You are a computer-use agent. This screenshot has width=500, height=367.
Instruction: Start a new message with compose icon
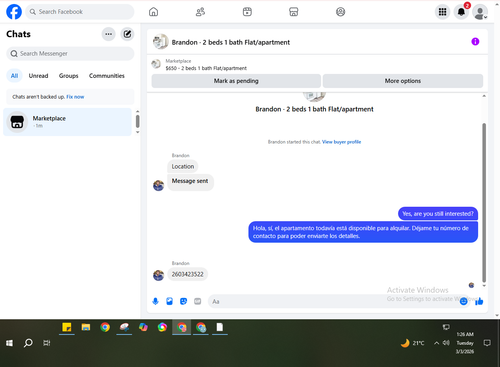click(x=127, y=34)
